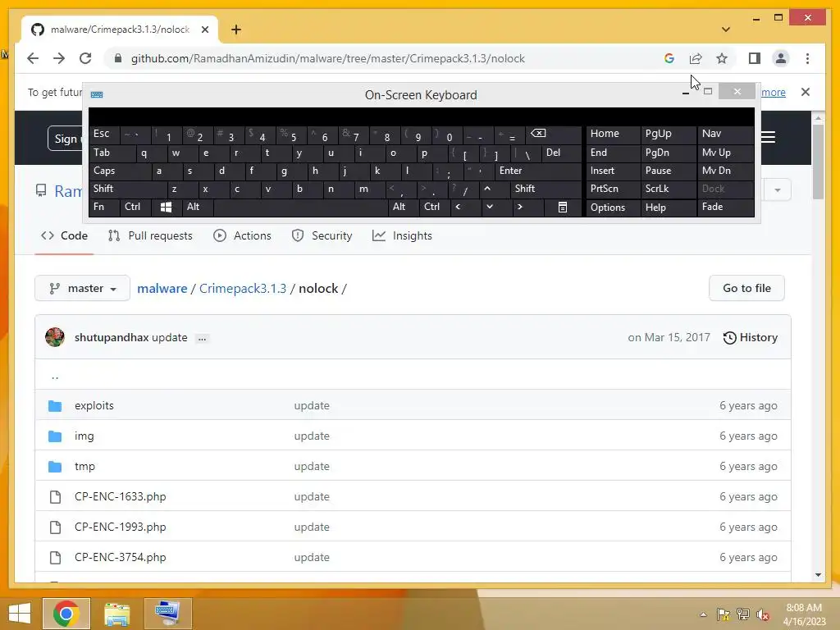Click the Google icon in address bar
840x630 pixels.
(669, 58)
